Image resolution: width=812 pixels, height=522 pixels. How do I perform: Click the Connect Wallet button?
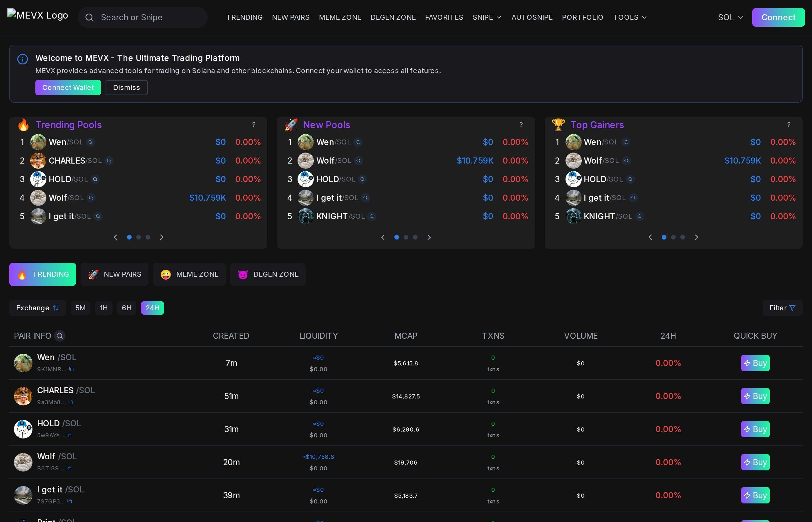pyautogui.click(x=68, y=88)
